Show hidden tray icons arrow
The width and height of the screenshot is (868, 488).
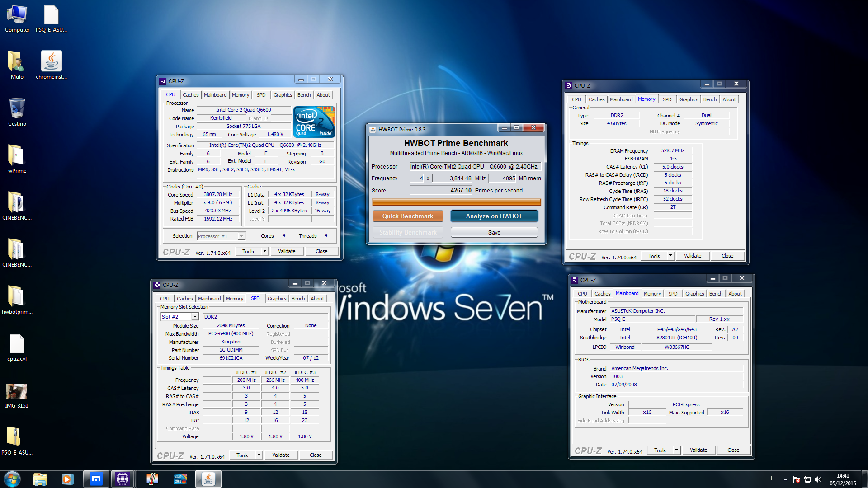pyautogui.click(x=785, y=479)
